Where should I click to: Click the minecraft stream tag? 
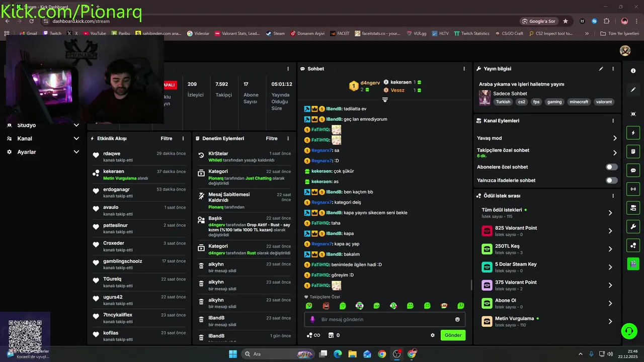(x=579, y=102)
